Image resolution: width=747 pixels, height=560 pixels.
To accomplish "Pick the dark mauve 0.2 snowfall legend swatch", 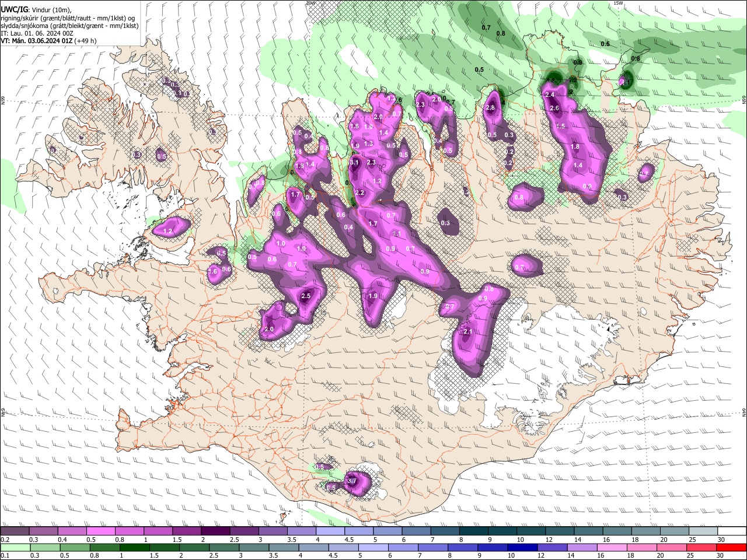I will tap(15, 531).
